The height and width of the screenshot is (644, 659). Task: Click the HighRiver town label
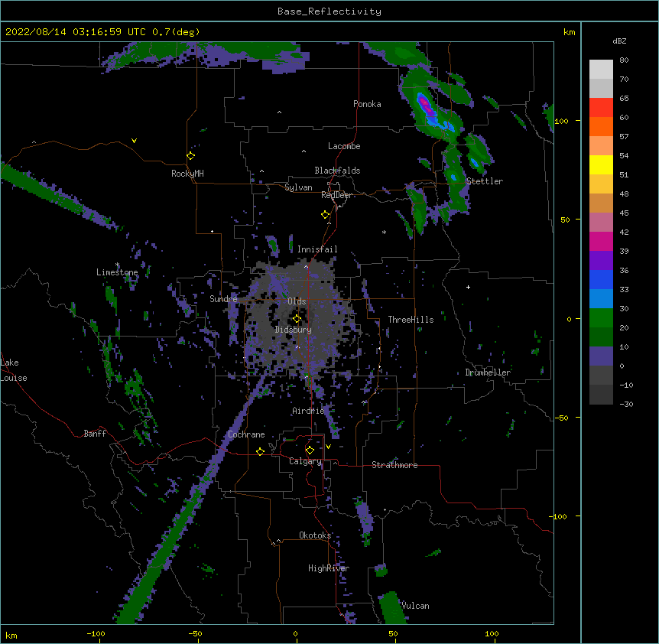tap(329, 568)
